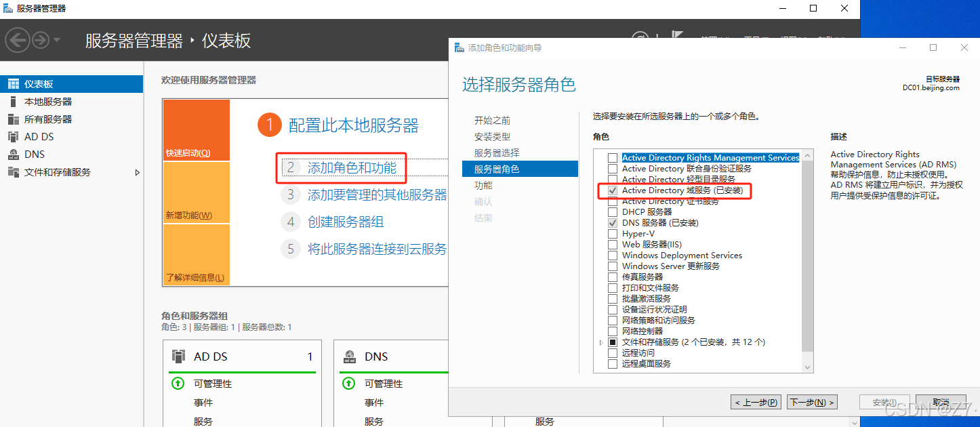Check Active Directory Rights Management Services role
The width and height of the screenshot is (980, 427).
(613, 158)
